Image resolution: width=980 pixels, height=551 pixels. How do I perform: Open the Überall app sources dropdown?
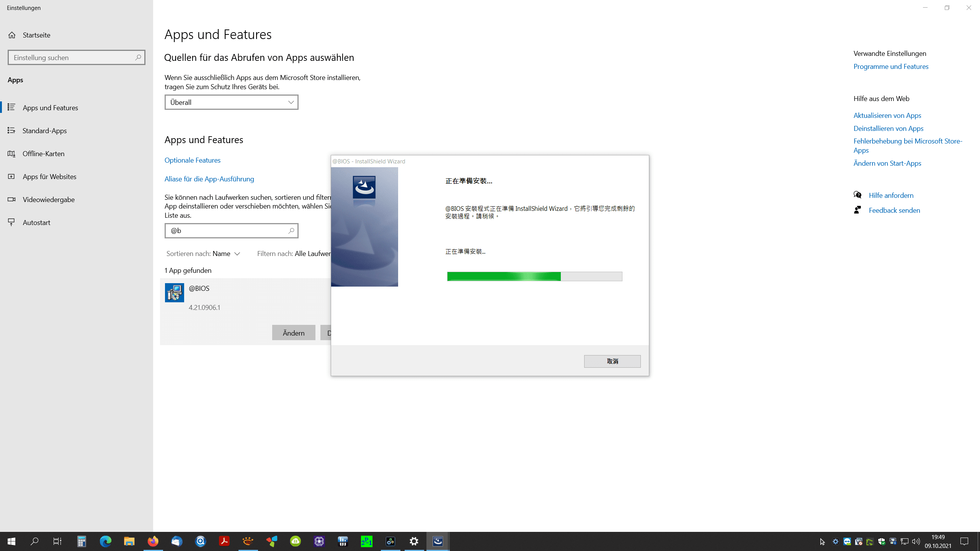click(231, 102)
